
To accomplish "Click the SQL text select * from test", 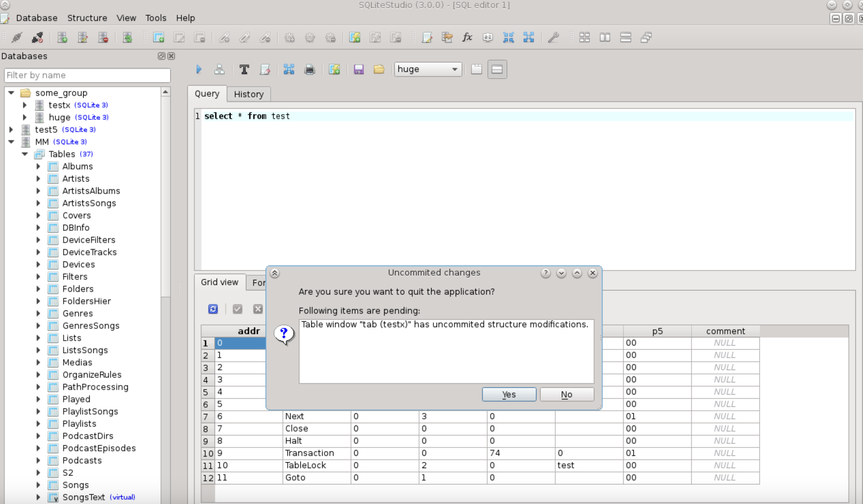I will pyautogui.click(x=247, y=116).
